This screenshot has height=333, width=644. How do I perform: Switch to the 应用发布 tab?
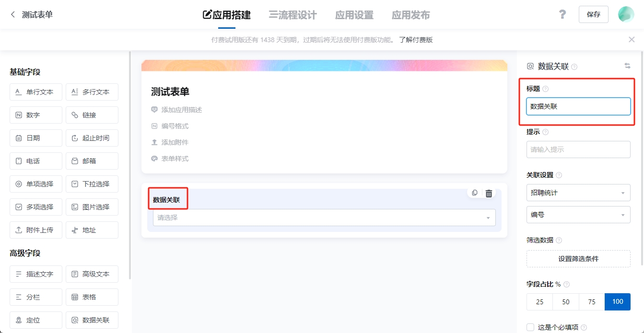click(410, 15)
